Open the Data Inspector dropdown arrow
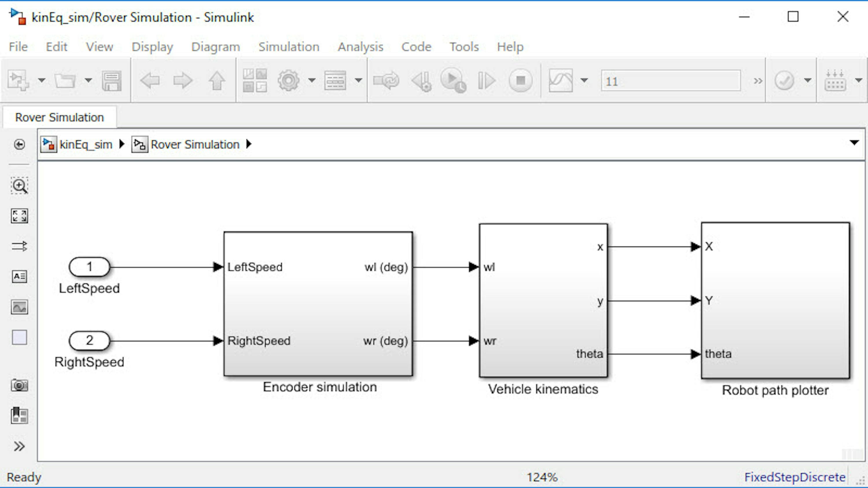Screen dimensions: 868x488 coord(584,80)
